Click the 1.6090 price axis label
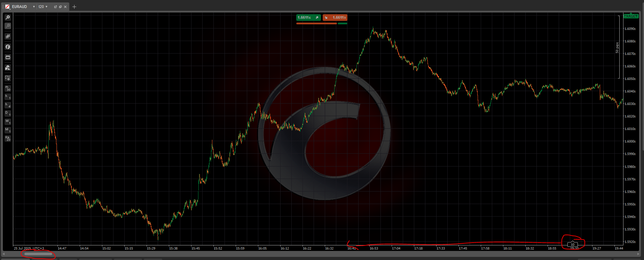The height and width of the screenshot is (260, 644). pos(630,29)
